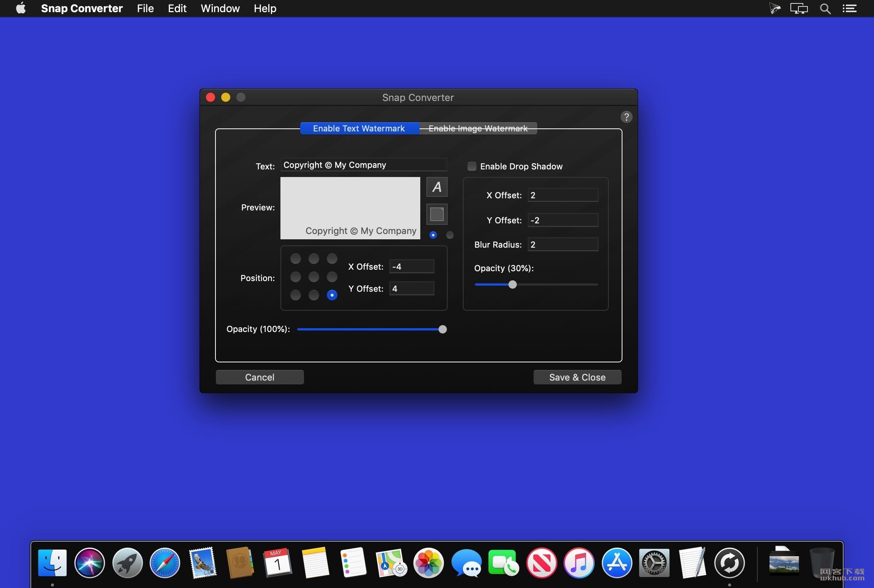Open the text color square button

click(x=437, y=214)
